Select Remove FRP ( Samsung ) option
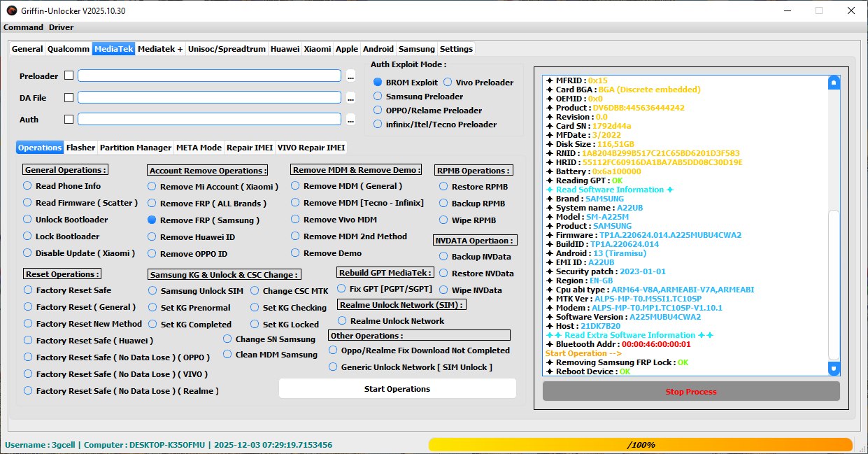The image size is (868, 454). (204, 220)
